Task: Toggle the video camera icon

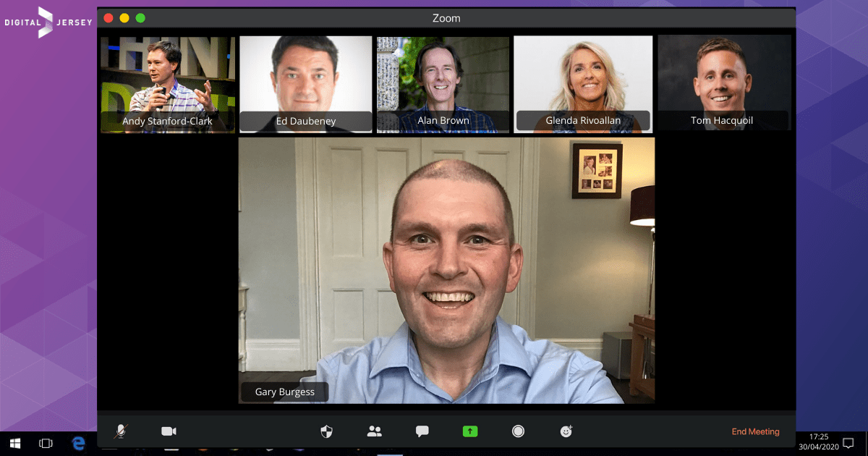Action: pos(169,431)
